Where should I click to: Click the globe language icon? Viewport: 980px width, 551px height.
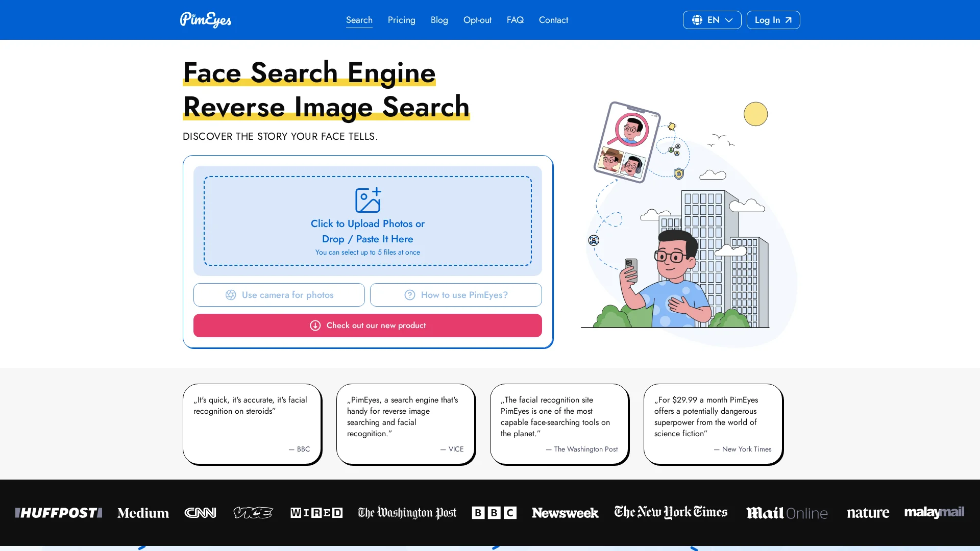pos(697,20)
